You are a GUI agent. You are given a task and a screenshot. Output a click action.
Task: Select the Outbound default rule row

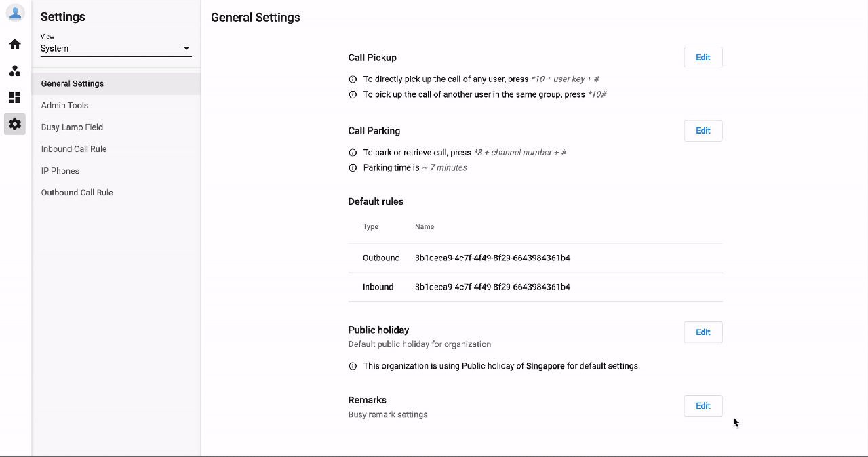click(x=535, y=258)
